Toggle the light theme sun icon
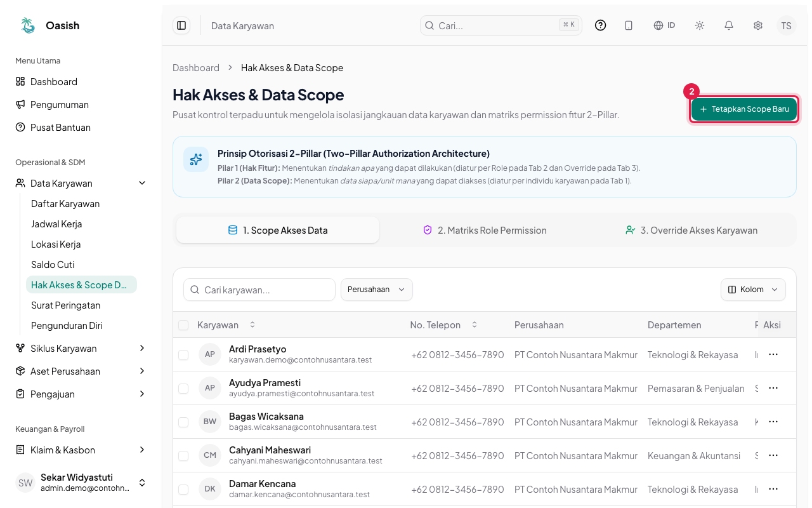The width and height of the screenshot is (812, 508). click(x=700, y=25)
